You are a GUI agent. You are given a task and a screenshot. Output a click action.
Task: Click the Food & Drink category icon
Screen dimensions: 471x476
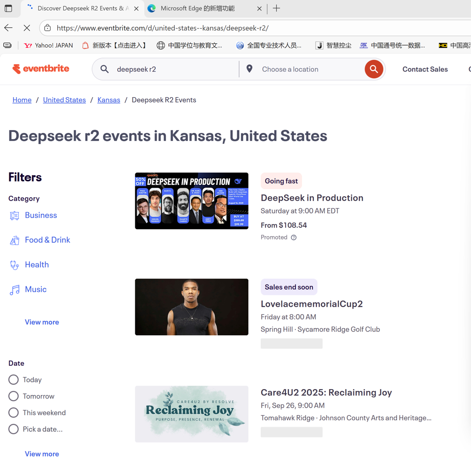tap(14, 240)
